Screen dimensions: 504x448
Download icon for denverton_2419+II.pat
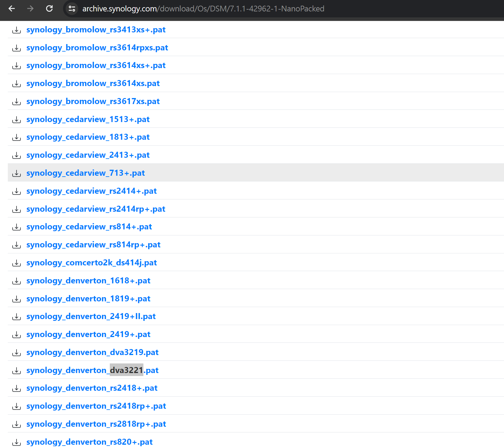click(16, 317)
